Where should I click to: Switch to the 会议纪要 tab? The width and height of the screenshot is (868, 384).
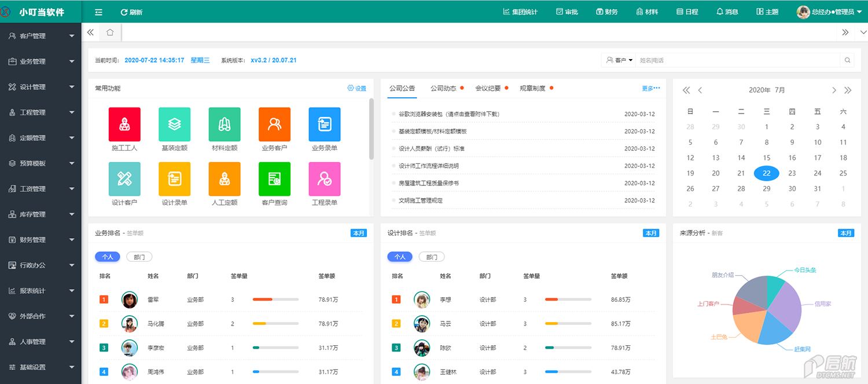point(488,89)
